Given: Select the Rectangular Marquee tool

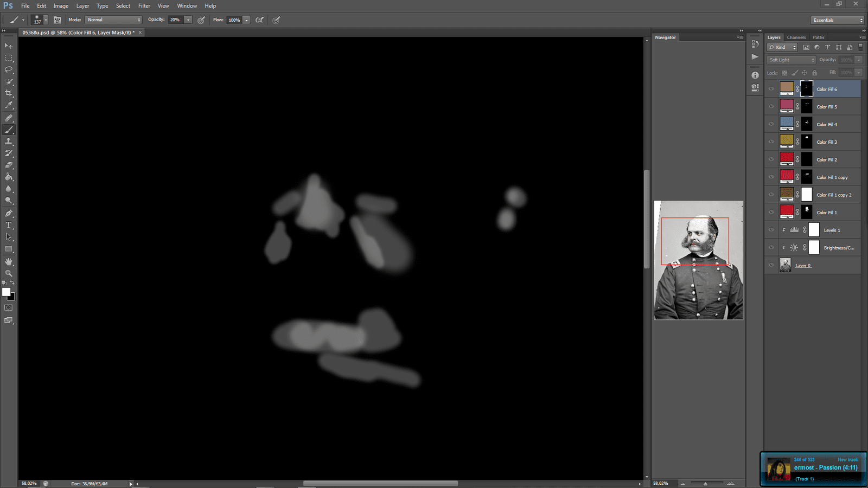Looking at the screenshot, I should click(9, 58).
